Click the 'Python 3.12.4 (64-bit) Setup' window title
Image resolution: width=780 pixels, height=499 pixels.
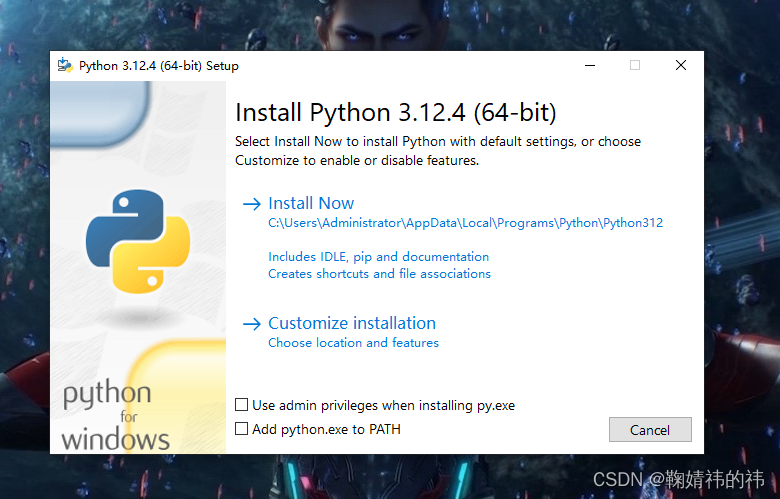click(159, 66)
